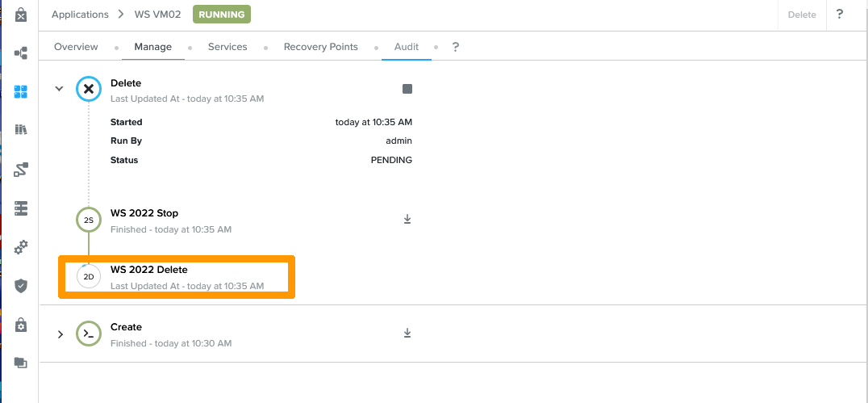Click the Blueprints icon in sidebar

pos(21,53)
